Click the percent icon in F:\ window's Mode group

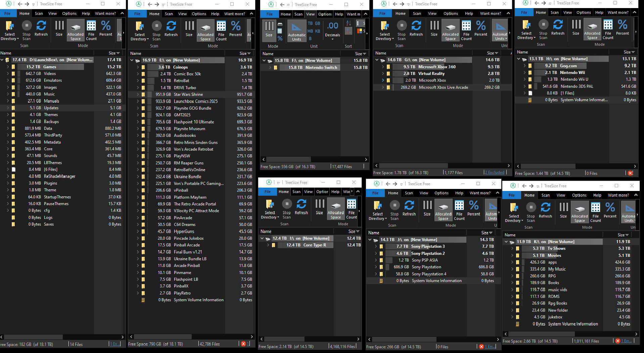[x=280, y=38]
